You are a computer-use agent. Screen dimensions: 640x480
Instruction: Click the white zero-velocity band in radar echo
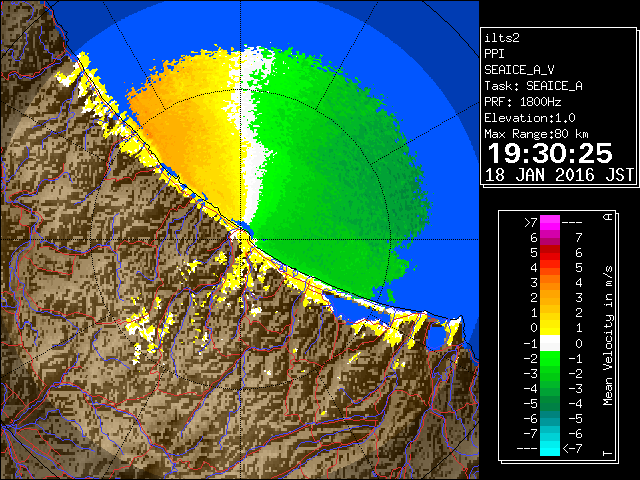coord(254,163)
